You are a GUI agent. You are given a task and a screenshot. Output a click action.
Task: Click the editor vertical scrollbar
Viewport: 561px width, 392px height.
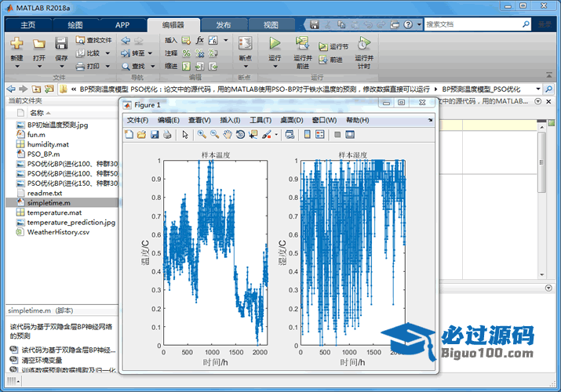(542, 162)
